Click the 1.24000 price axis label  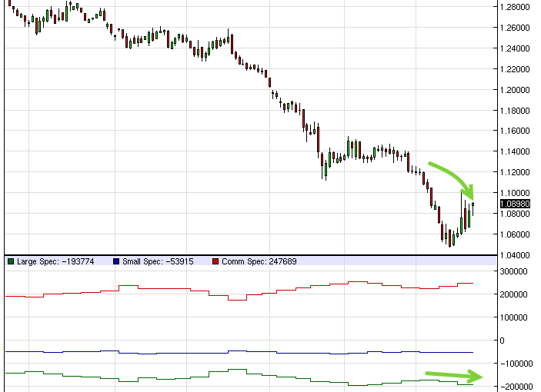[515, 48]
